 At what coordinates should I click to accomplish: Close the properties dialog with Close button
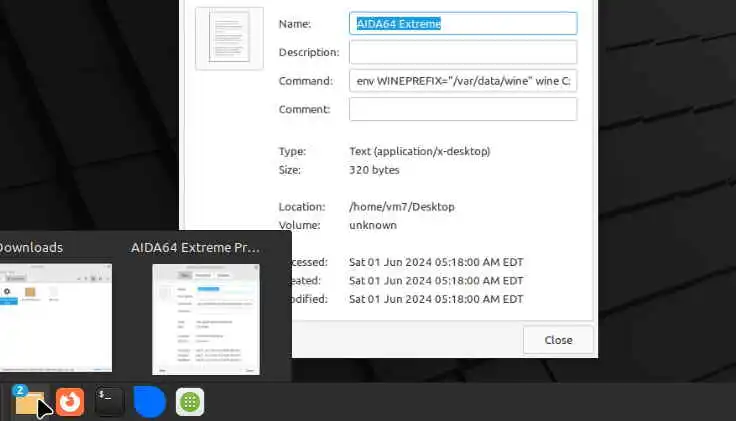(x=558, y=340)
